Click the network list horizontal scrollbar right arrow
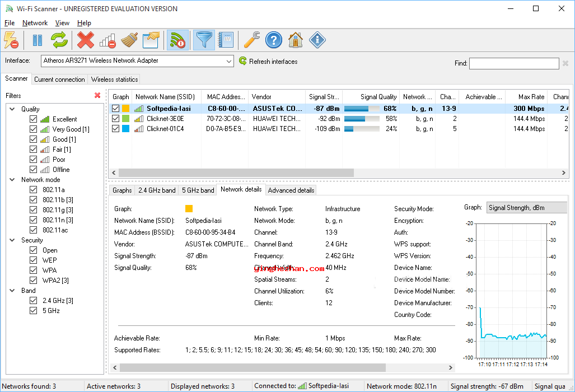This screenshot has width=575, height=392. [564, 172]
